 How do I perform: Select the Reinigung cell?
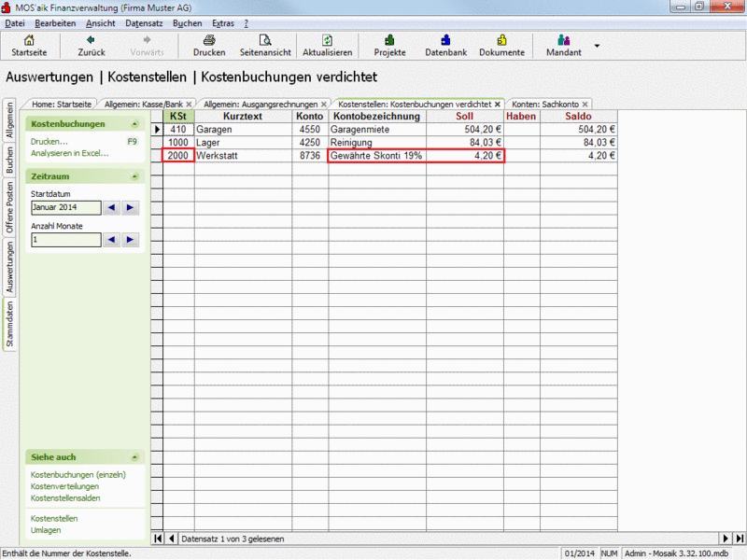click(377, 143)
